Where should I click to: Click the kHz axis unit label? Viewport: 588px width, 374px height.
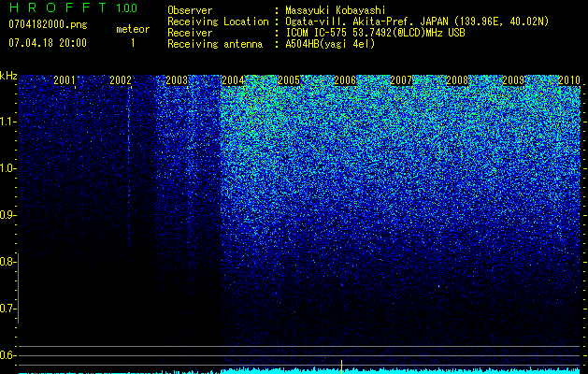pos(8,76)
